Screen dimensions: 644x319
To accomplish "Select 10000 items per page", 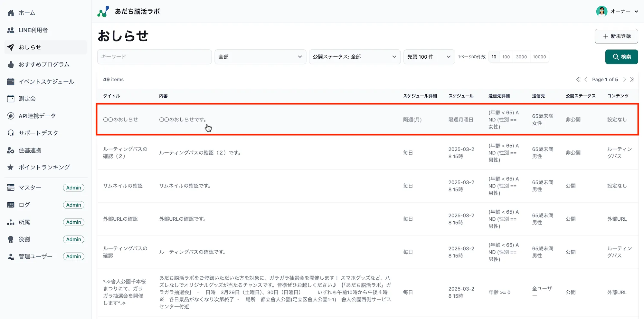I will (x=539, y=57).
